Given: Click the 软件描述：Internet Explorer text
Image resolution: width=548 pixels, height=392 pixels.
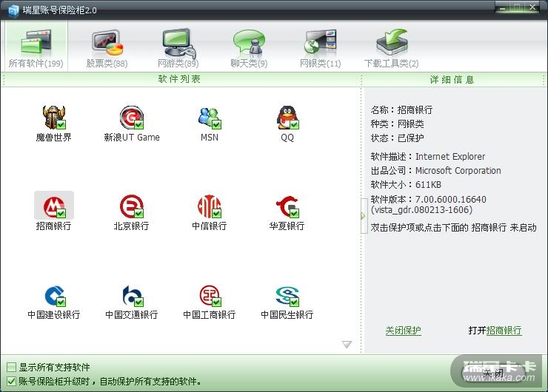Looking at the screenshot, I should pos(428,156).
